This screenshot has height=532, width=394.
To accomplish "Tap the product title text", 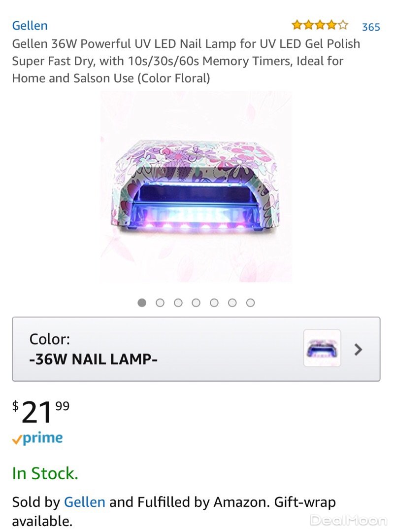I will tap(186, 61).
